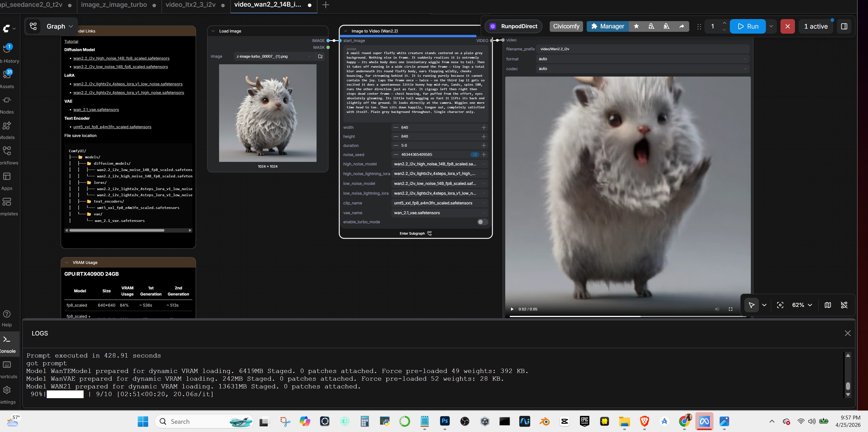Open keyboard Shortcuts panel icon
The height and width of the screenshot is (432, 868).
(7, 365)
